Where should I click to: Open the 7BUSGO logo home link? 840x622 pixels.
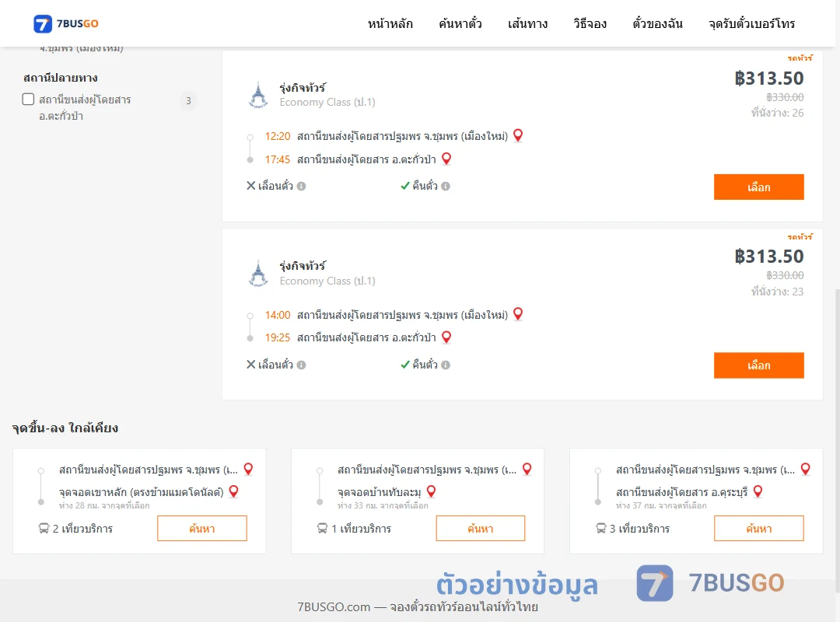[x=66, y=23]
